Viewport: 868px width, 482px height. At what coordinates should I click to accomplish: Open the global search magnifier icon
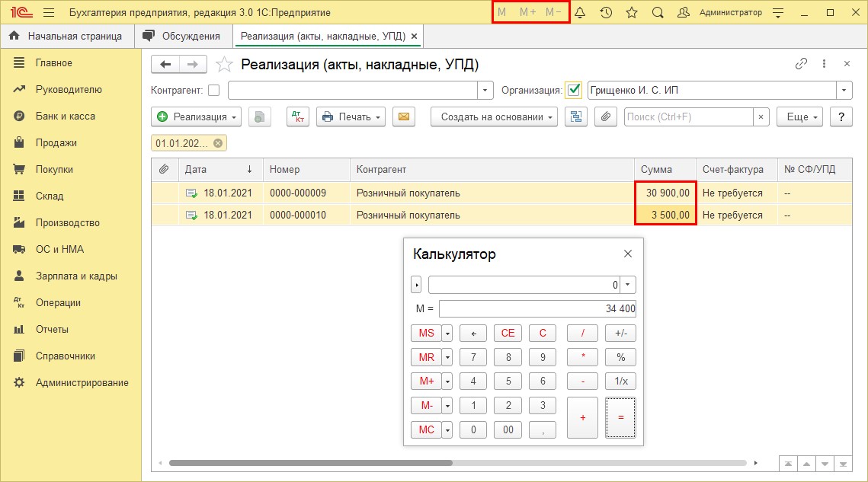658,13
